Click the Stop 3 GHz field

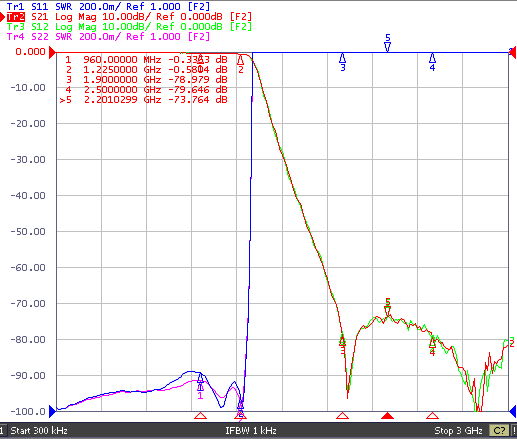click(x=458, y=431)
